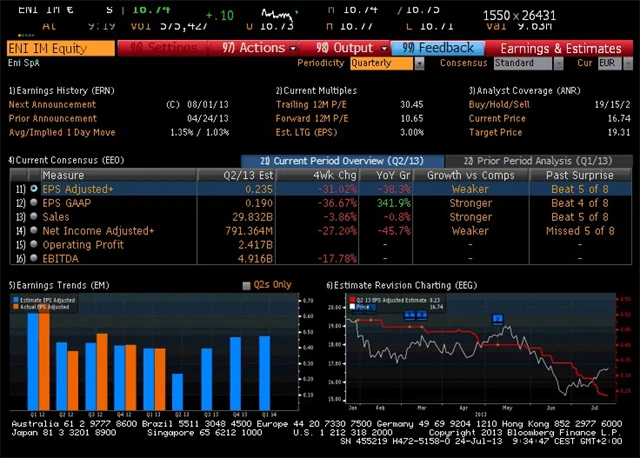Screen dimensions: 640x458
Task: Click the ENI IM Equity ticker field
Action: (58, 48)
